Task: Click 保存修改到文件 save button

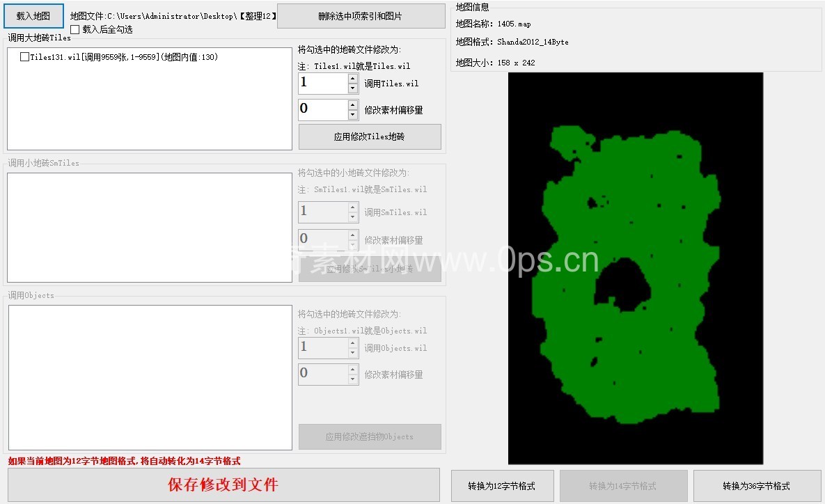Action: click(x=223, y=485)
